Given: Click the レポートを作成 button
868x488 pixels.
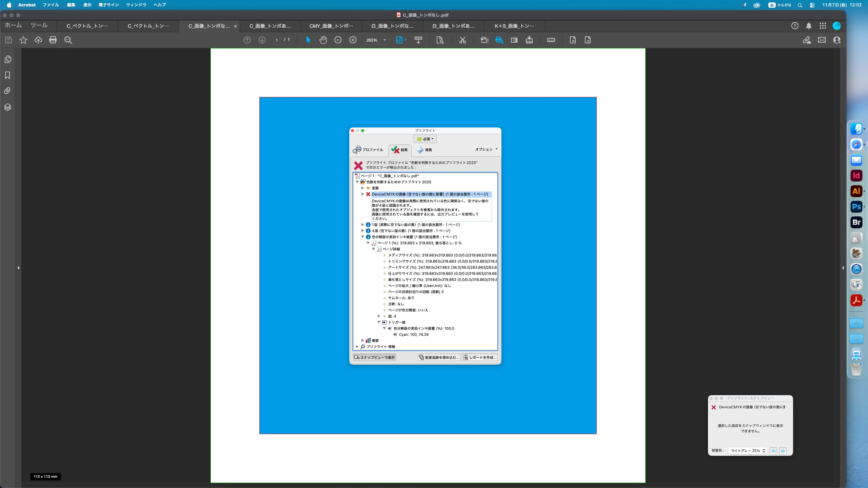Looking at the screenshot, I should click(480, 358).
